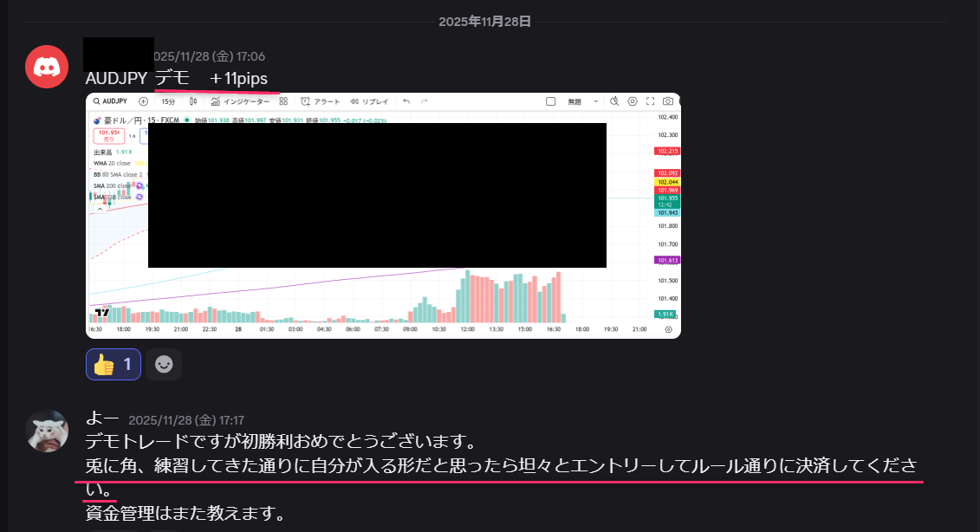
Task: Open the add reaction emoji picker
Action: pos(164,365)
